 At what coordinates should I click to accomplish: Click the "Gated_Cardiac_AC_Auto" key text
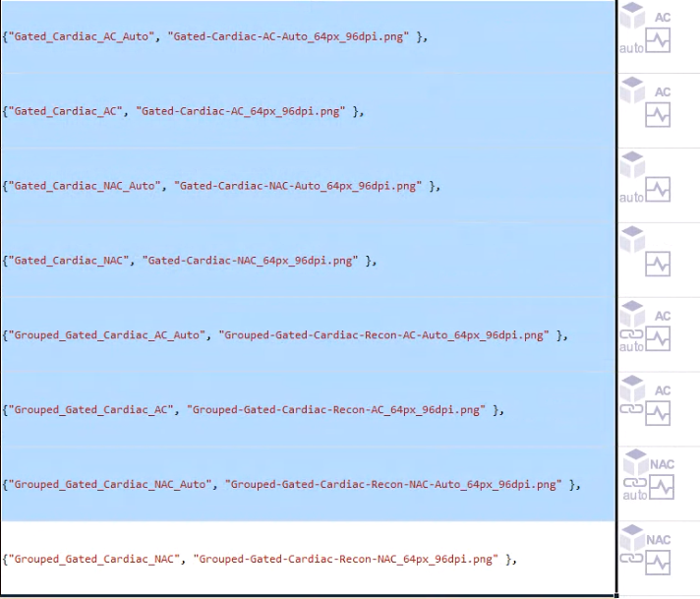82,36
